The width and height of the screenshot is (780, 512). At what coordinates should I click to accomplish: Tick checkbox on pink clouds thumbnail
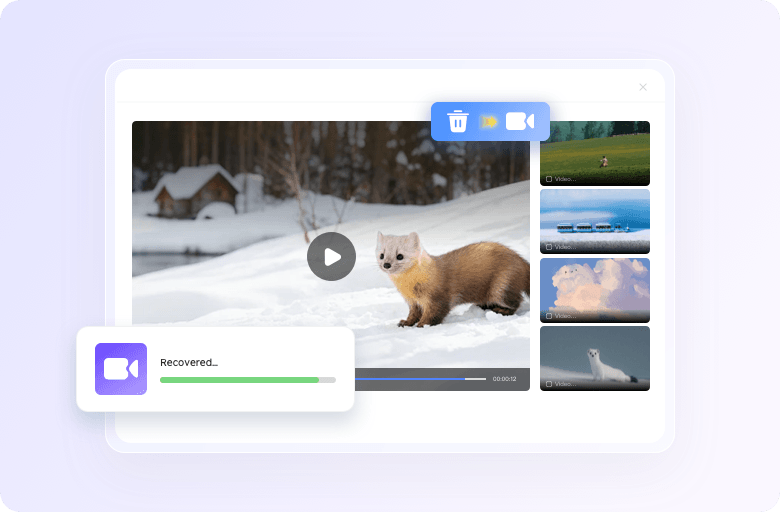(549, 316)
